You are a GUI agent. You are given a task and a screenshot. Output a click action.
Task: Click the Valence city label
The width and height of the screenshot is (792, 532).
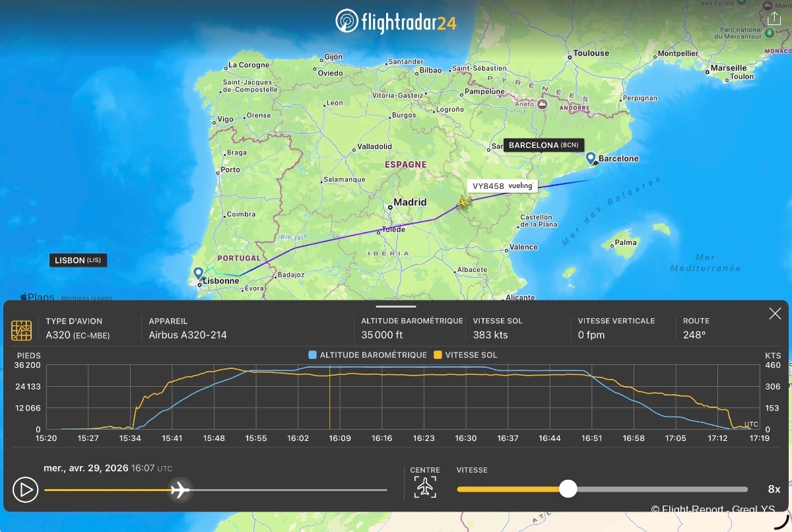point(524,248)
